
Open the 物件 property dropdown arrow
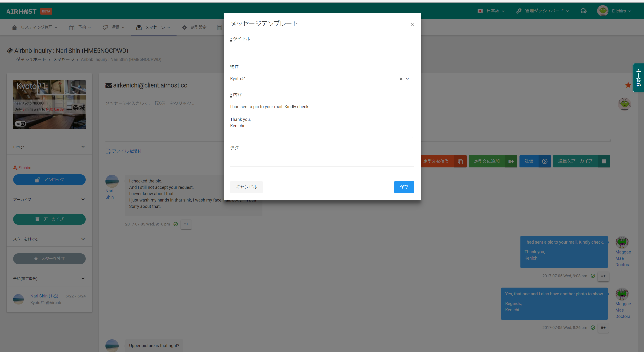[407, 79]
